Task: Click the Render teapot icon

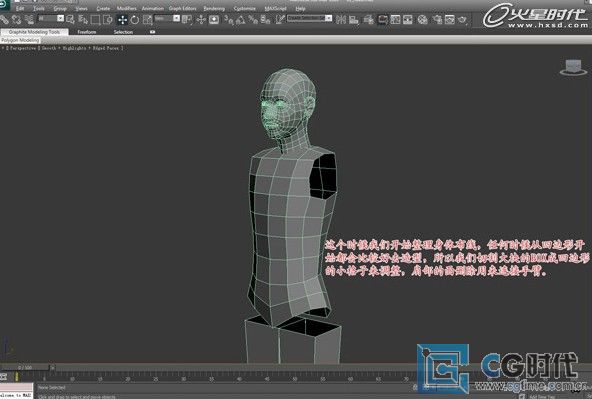Action: pyautogui.click(x=462, y=19)
